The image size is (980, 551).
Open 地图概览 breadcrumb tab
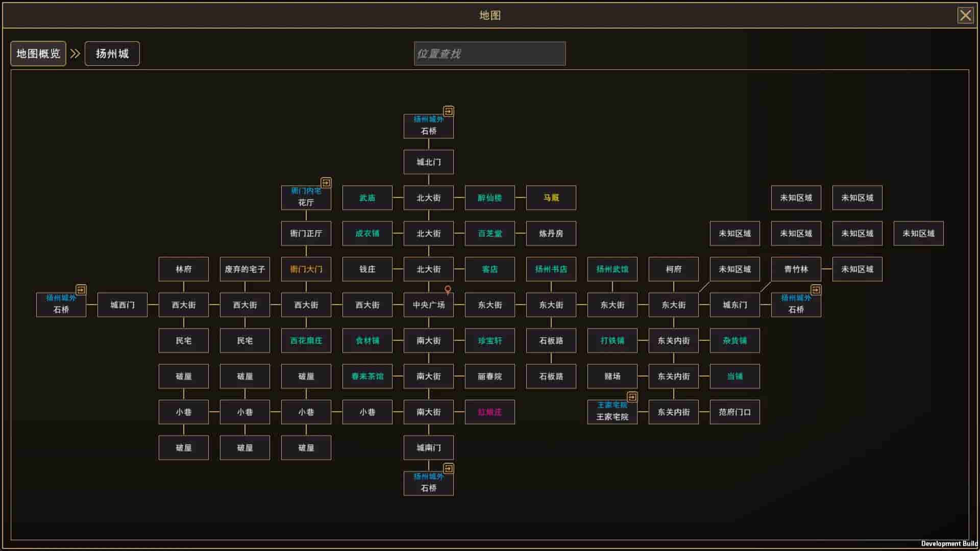pos(38,54)
